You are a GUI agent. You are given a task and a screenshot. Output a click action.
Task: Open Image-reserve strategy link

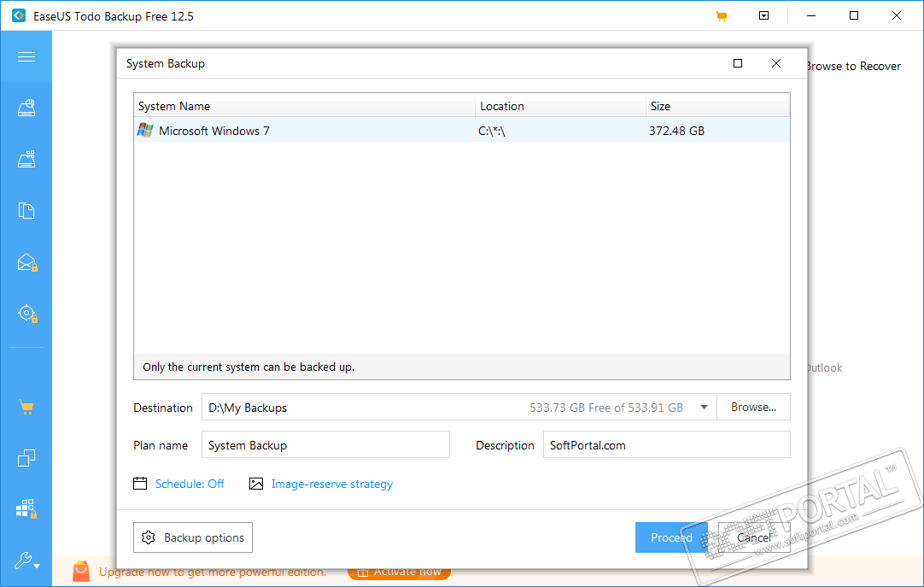coord(331,484)
